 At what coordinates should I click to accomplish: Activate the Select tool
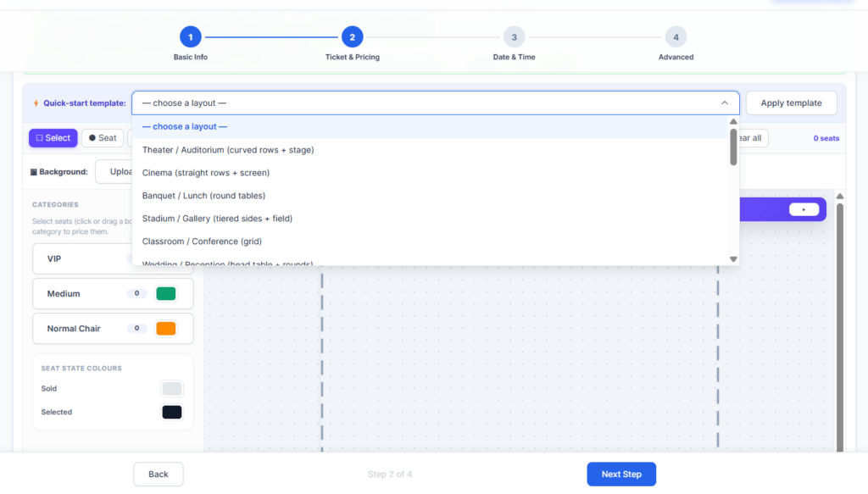coord(53,138)
